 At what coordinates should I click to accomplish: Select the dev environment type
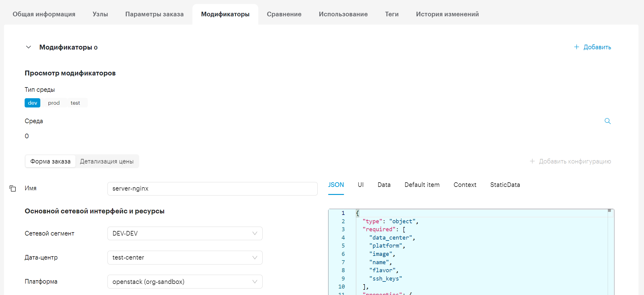point(32,103)
